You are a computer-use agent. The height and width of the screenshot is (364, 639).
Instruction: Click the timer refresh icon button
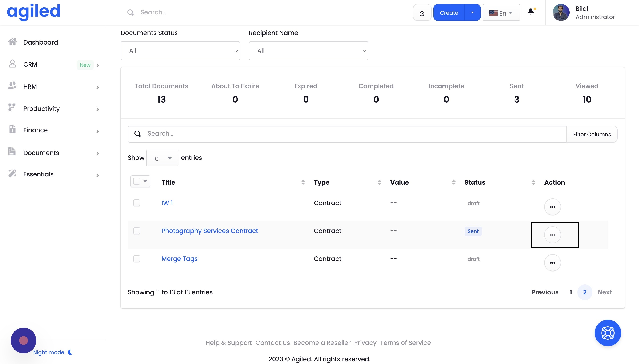click(x=422, y=13)
